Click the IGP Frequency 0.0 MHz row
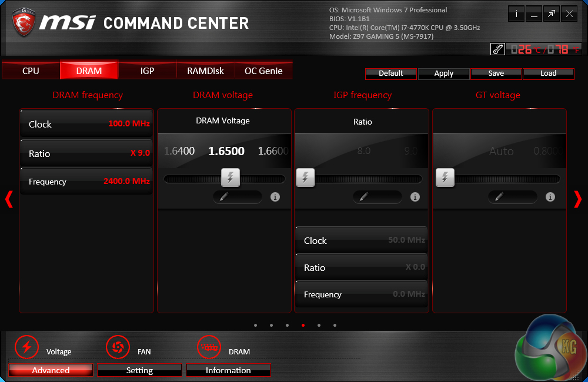Viewport: 588px width, 382px height. [x=362, y=294]
